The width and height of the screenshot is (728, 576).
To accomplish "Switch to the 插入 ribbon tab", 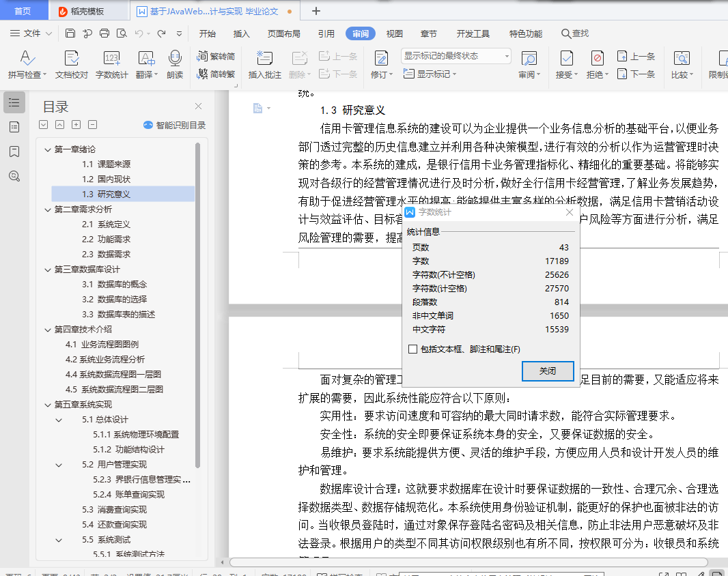I will 242,33.
